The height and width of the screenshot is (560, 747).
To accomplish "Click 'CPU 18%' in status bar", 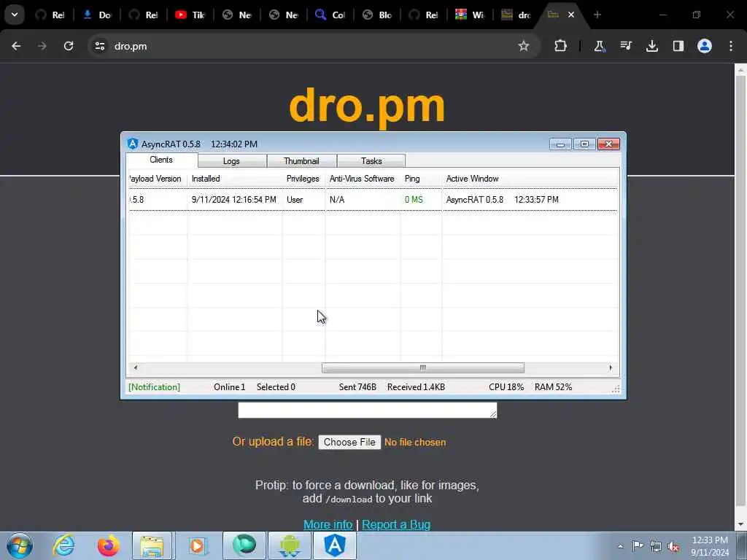I will [x=506, y=387].
